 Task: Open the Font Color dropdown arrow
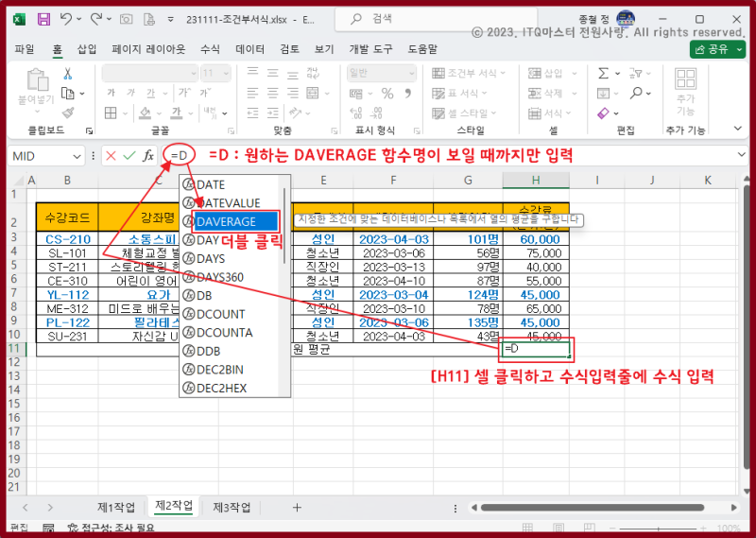(191, 113)
